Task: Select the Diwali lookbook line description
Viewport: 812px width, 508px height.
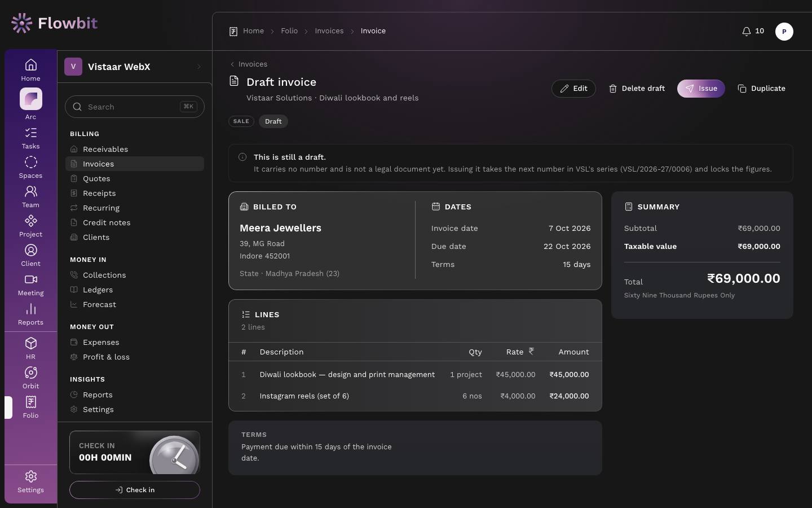Action: [x=347, y=375]
